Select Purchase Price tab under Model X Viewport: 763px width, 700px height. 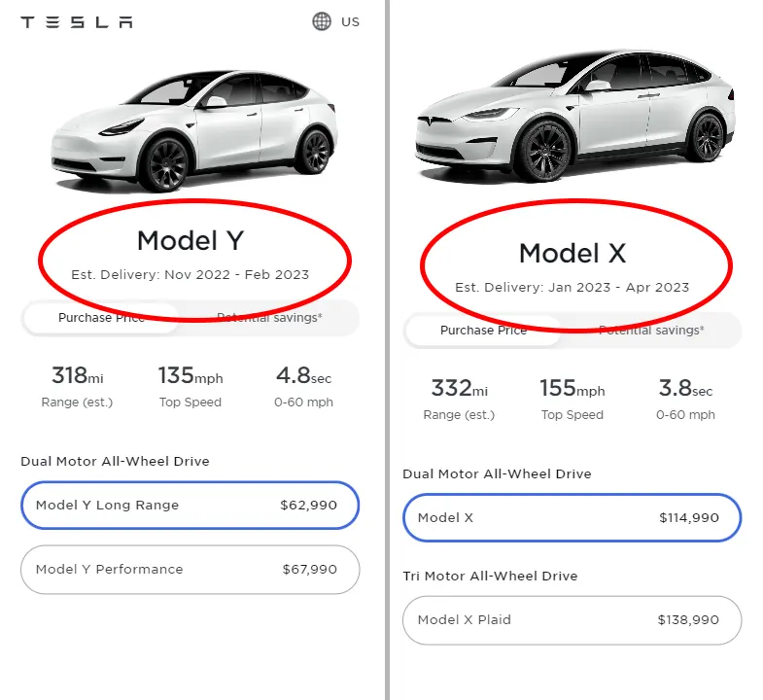483,331
